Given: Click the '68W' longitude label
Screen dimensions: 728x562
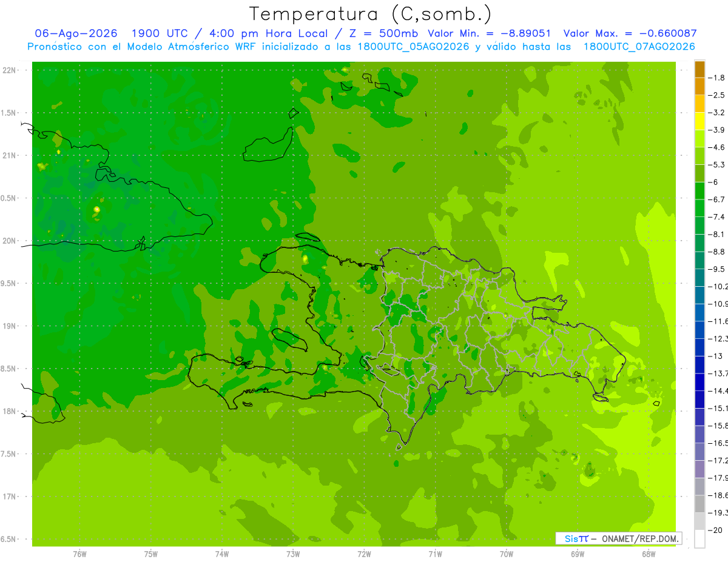Looking at the screenshot, I should pyautogui.click(x=649, y=554).
